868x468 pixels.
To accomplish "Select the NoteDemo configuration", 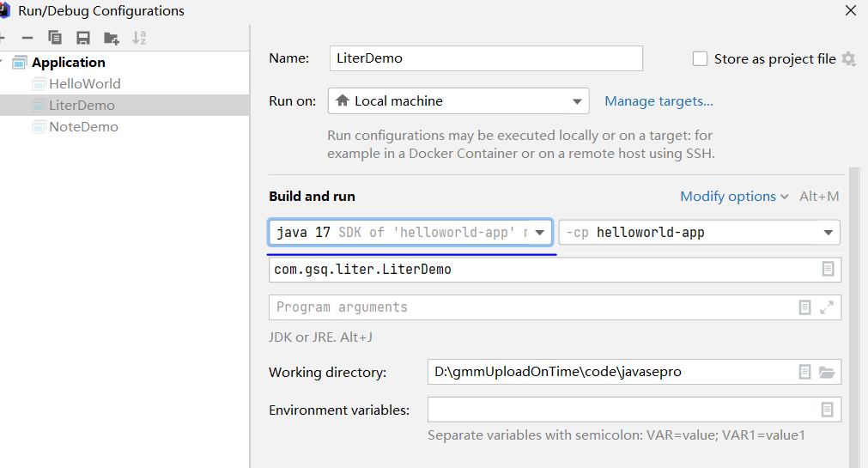I will pyautogui.click(x=83, y=127).
